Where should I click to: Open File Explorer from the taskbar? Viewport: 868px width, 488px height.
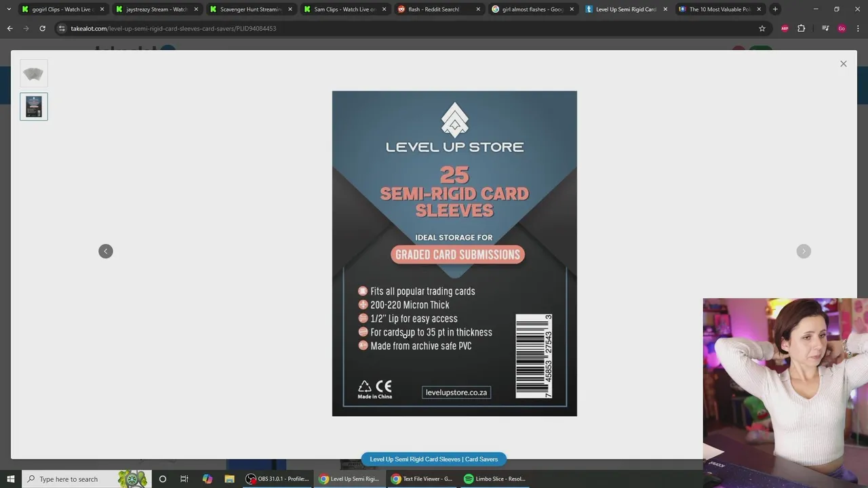pos(229,479)
